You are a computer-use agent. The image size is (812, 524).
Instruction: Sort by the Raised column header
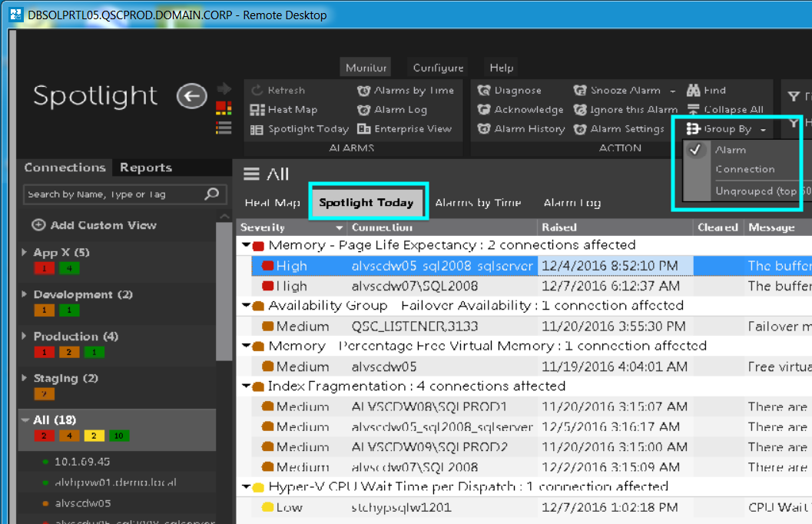(615, 227)
